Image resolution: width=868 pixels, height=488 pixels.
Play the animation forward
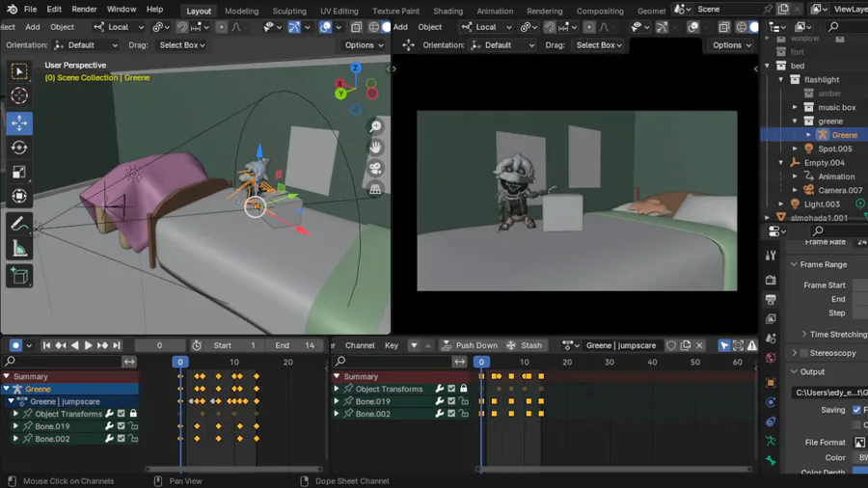(88, 345)
